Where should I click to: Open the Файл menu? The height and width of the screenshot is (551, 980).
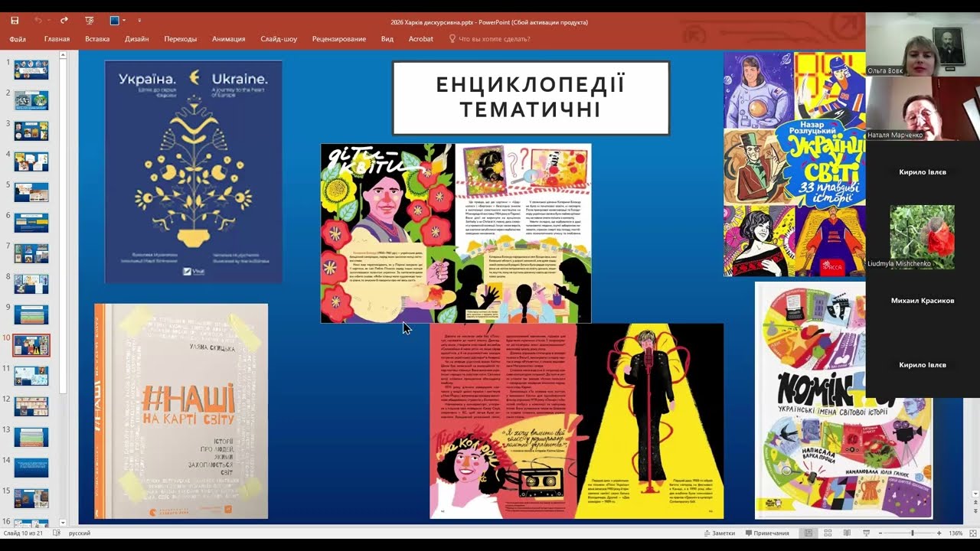(18, 39)
